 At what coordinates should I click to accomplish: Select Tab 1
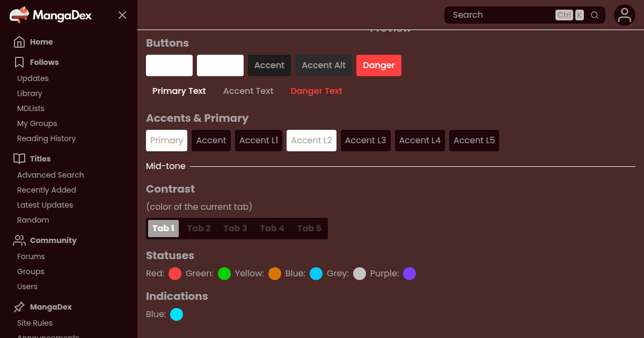click(x=163, y=229)
